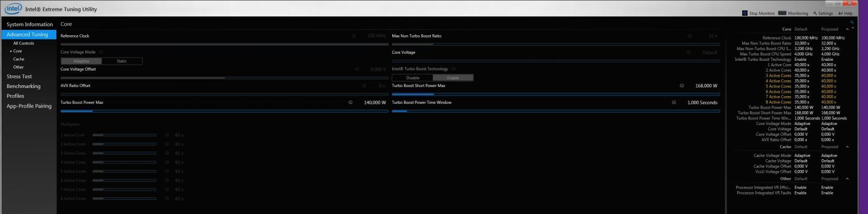Viewport: 868px width, 214px height.
Task: Click info icon beside Core Voltage Offset
Action: 357,69
